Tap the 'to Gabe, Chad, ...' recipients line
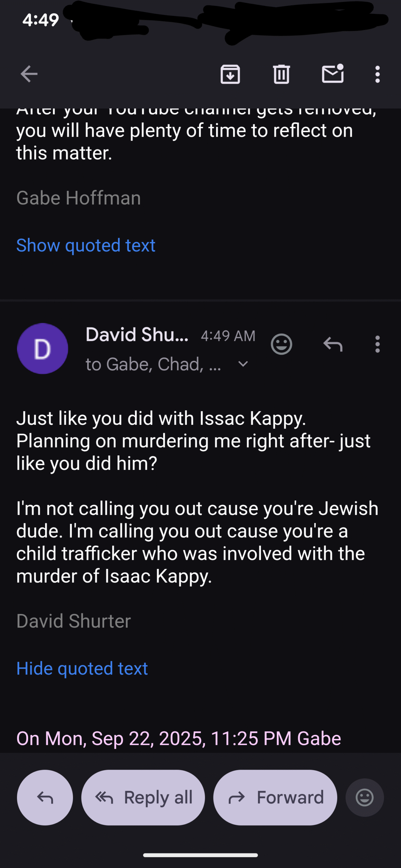Viewport: 401px width, 868px height. [x=153, y=364]
